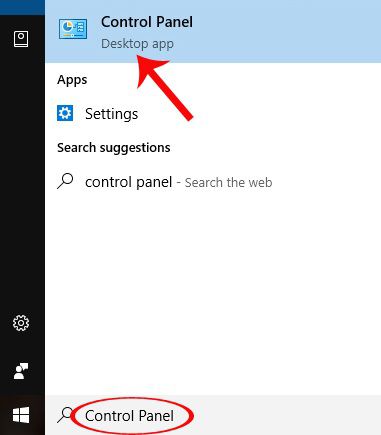The image size is (381, 435).
Task: Open the Control Panel desktop app result
Action: click(x=213, y=32)
